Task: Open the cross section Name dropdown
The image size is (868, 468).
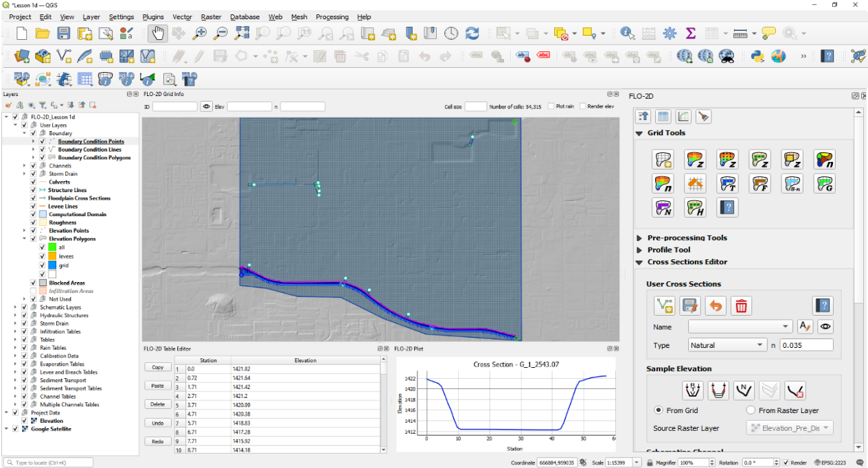Action: (740, 327)
